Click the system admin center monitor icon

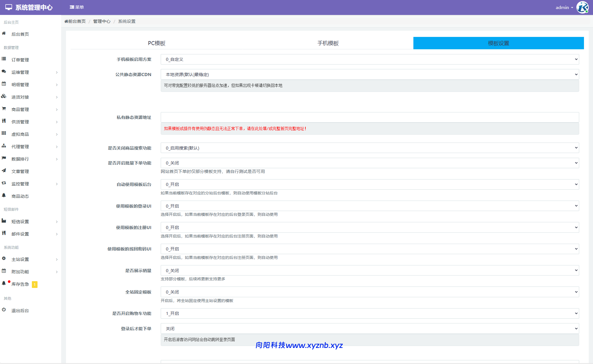tap(8, 7)
